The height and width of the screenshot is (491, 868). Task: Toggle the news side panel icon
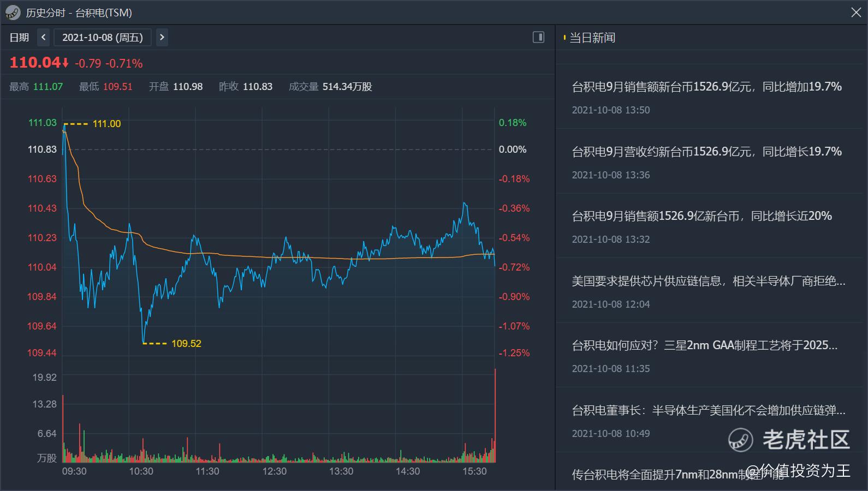click(538, 37)
